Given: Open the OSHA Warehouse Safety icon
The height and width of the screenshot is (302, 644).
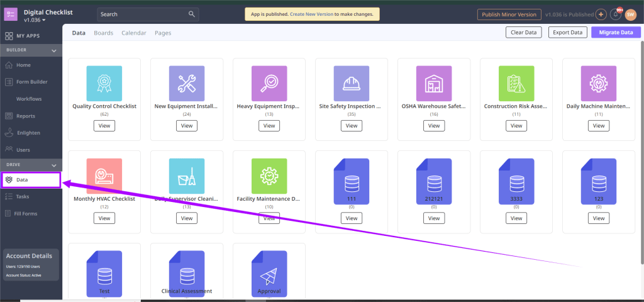Looking at the screenshot, I should pos(434,84).
